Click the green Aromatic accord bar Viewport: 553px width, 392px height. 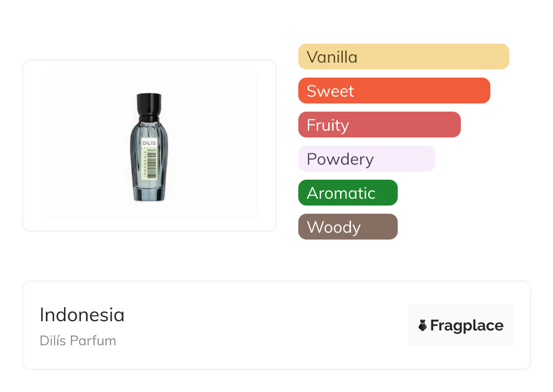pyautogui.click(x=348, y=193)
